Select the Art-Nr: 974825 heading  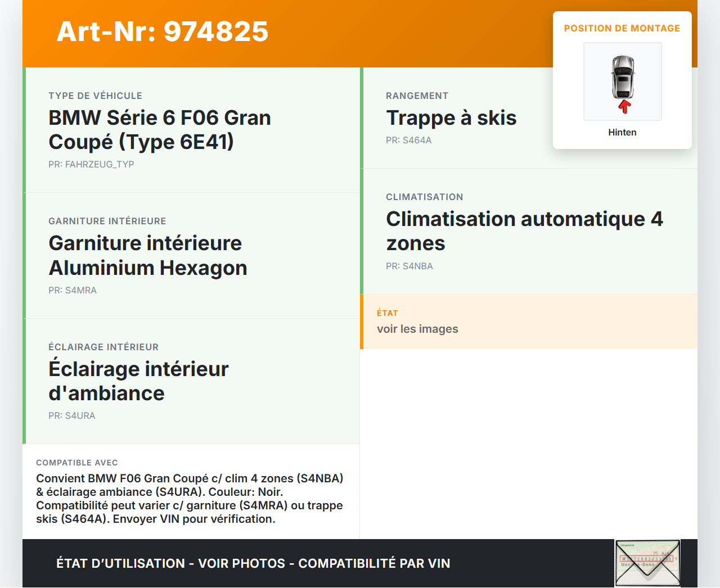[163, 31]
